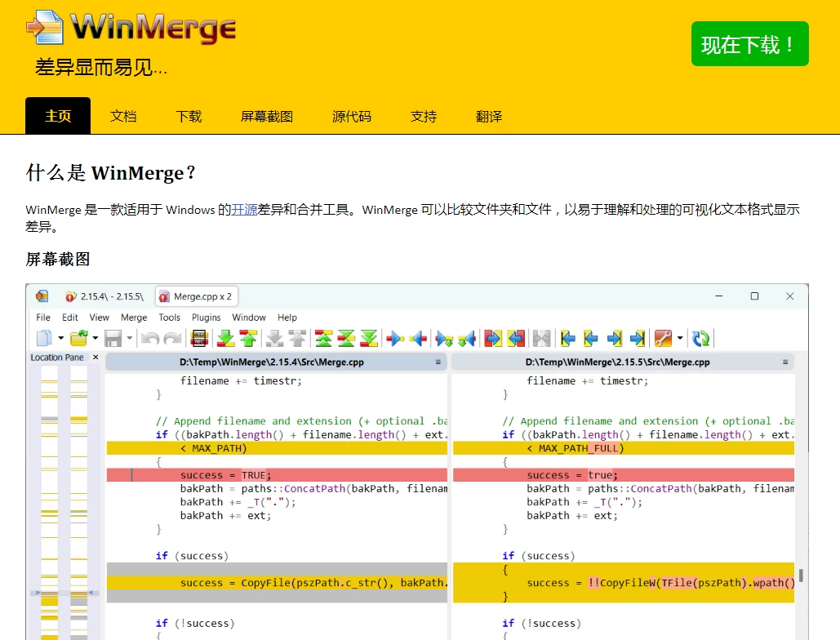
Task: Click the Refresh icon in toolbar
Action: click(x=700, y=338)
